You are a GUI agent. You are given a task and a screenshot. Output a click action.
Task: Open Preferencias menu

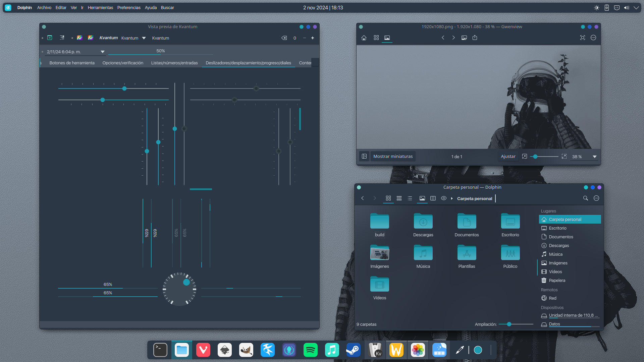click(x=129, y=8)
